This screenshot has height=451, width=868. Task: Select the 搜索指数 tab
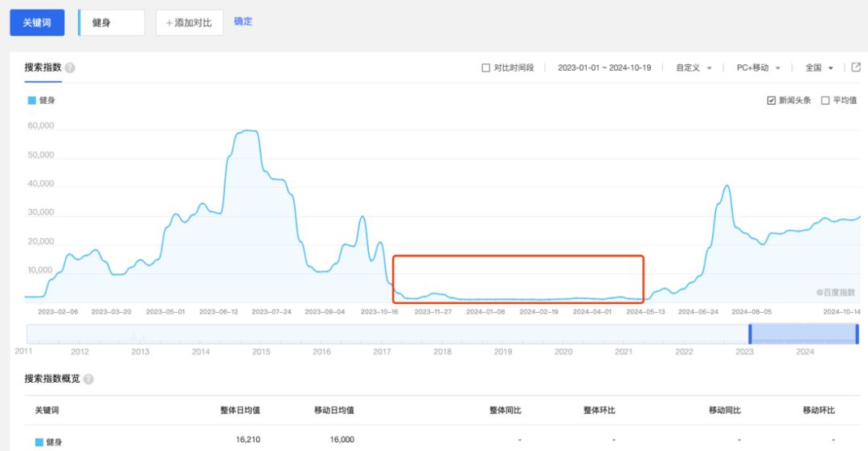[x=43, y=68]
